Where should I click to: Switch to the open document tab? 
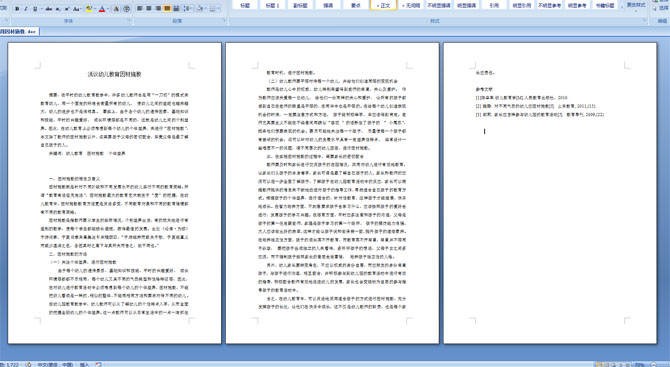[19, 32]
